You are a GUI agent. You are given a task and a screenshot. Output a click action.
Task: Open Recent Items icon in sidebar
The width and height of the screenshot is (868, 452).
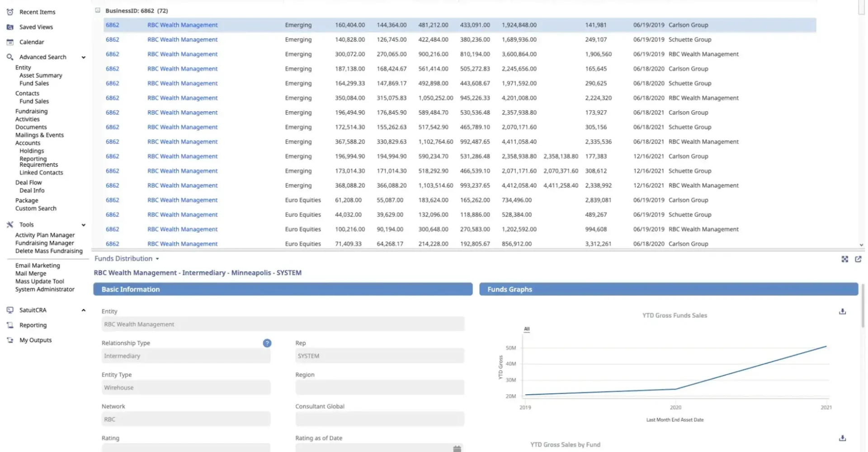tap(10, 12)
